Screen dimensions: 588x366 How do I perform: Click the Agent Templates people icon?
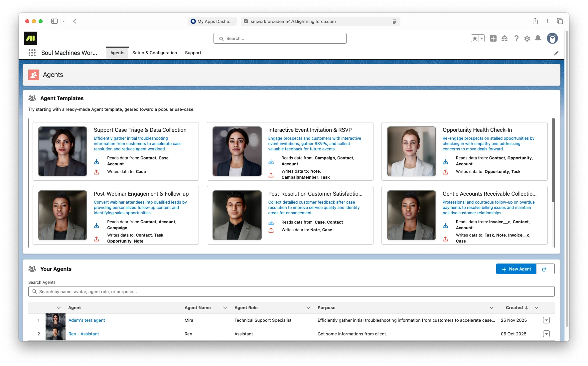coord(32,98)
